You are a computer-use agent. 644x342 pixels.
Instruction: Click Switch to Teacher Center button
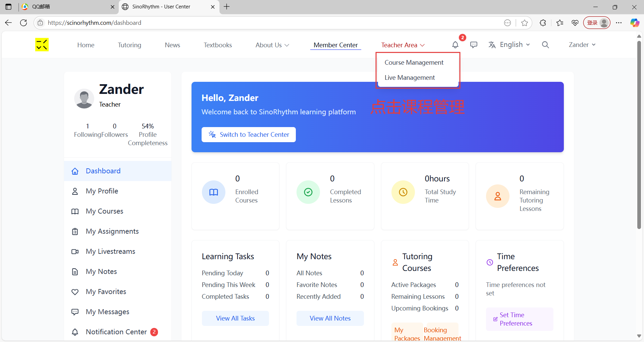pyautogui.click(x=249, y=134)
